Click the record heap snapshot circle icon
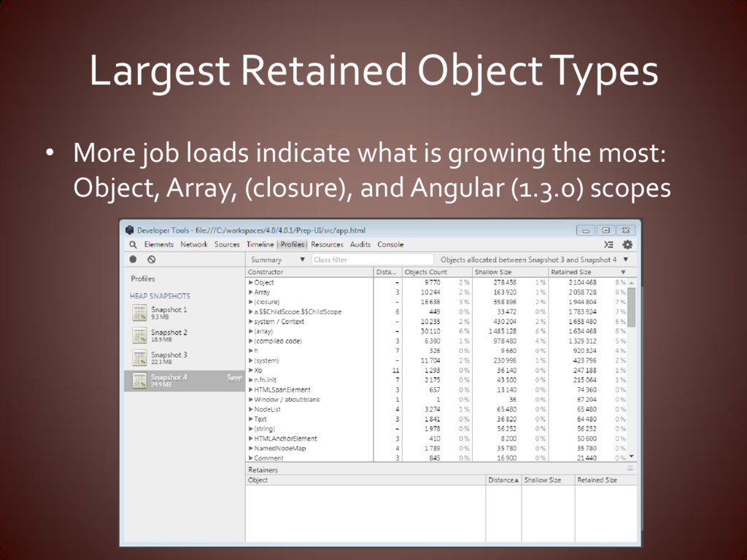The width and height of the screenshot is (747, 560). tap(133, 260)
